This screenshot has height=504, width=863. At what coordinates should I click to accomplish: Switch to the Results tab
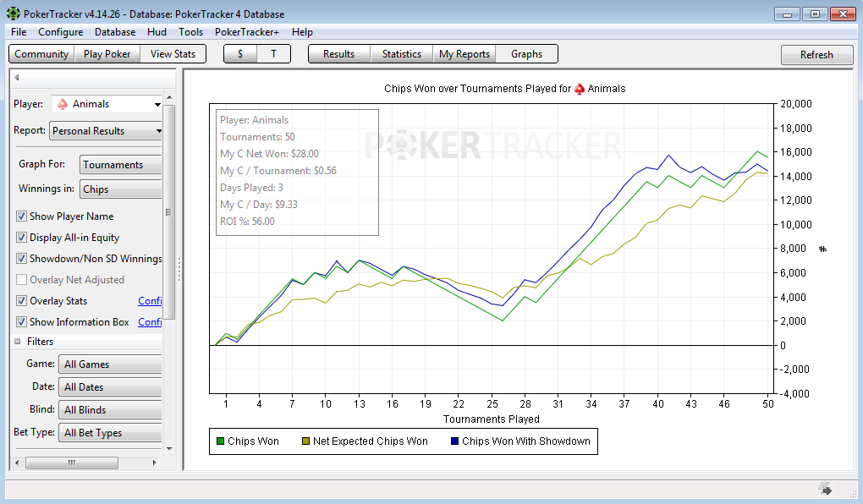point(339,54)
